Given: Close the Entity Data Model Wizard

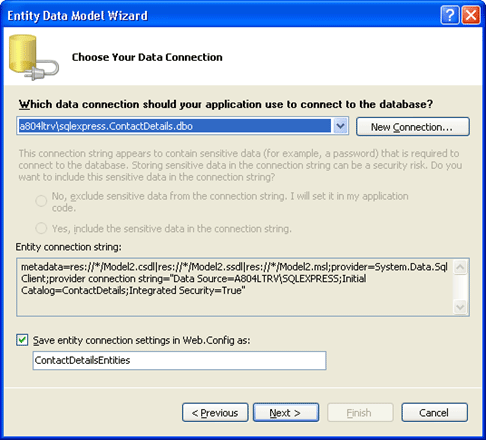Looking at the screenshot, I should [471, 15].
